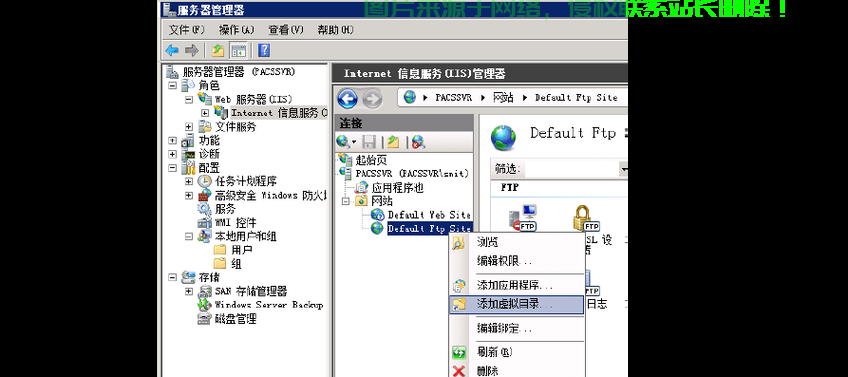Collapse the 配置 node
Screen dimensions: 848x377
coord(173,168)
